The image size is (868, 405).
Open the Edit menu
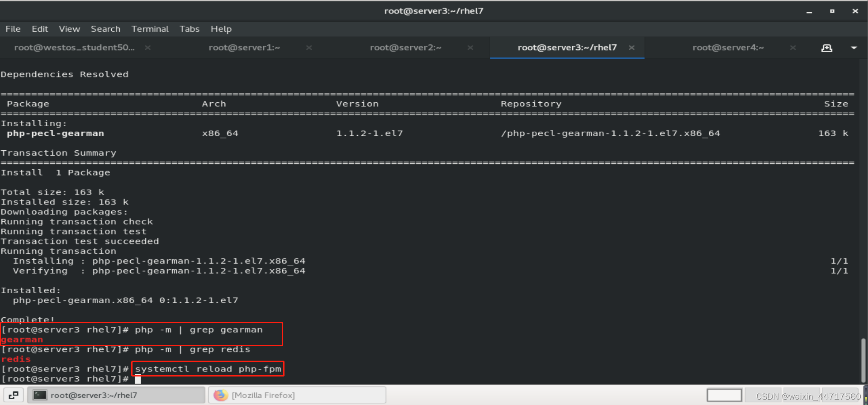40,29
